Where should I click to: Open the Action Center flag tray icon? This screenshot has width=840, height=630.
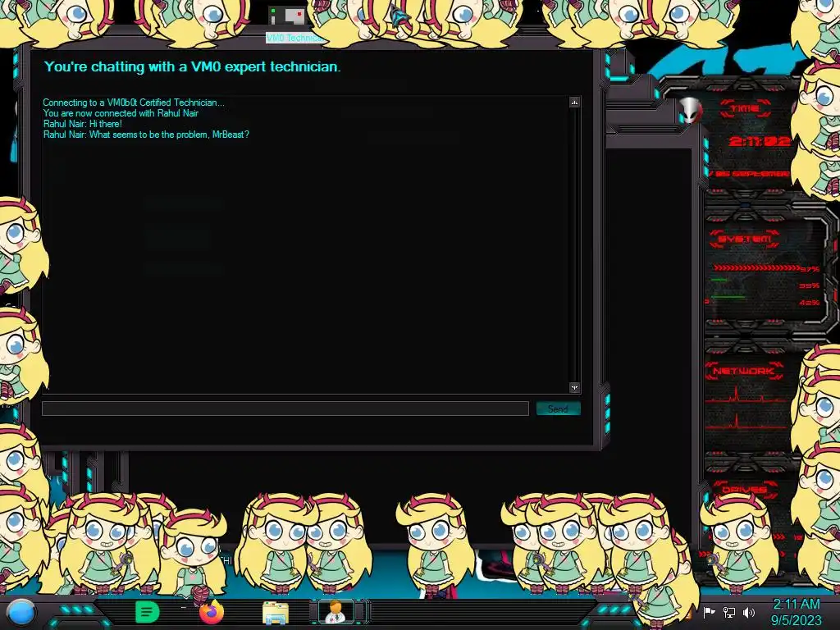pyautogui.click(x=709, y=612)
